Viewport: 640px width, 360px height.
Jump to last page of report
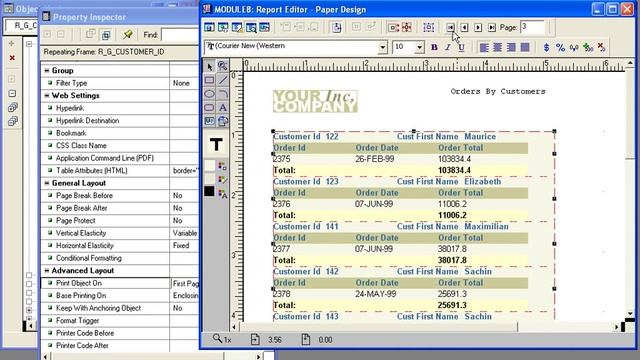coord(492,27)
